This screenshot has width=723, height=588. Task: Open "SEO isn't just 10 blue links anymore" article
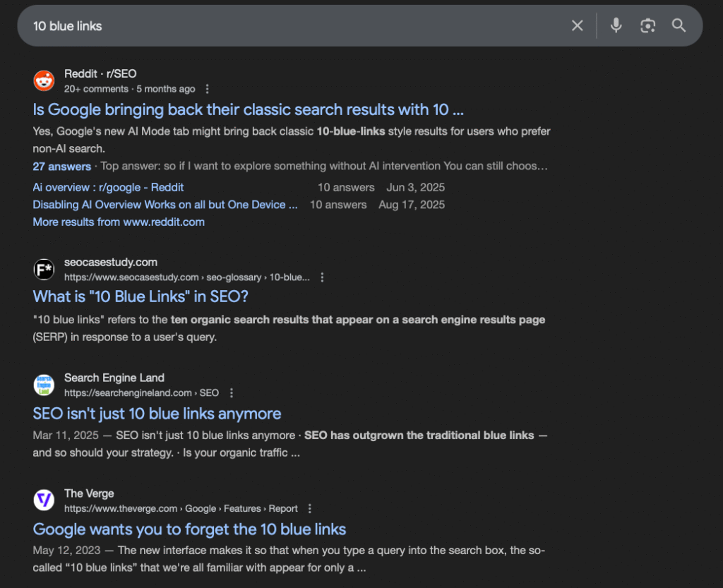(157, 414)
